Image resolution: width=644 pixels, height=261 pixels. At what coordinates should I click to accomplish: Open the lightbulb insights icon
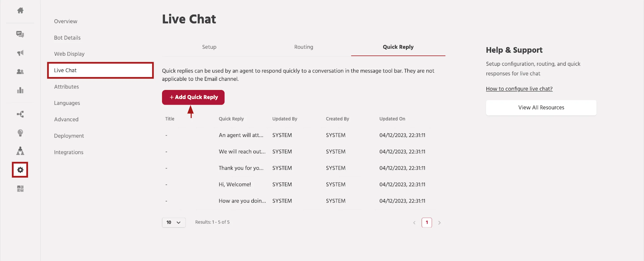tap(20, 133)
